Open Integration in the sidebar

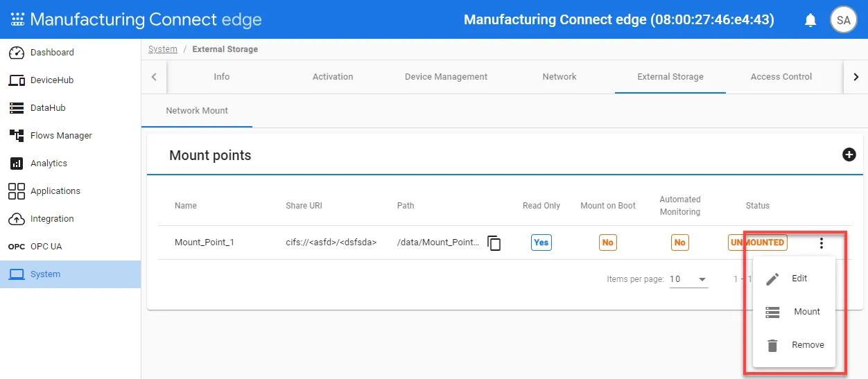pos(52,219)
